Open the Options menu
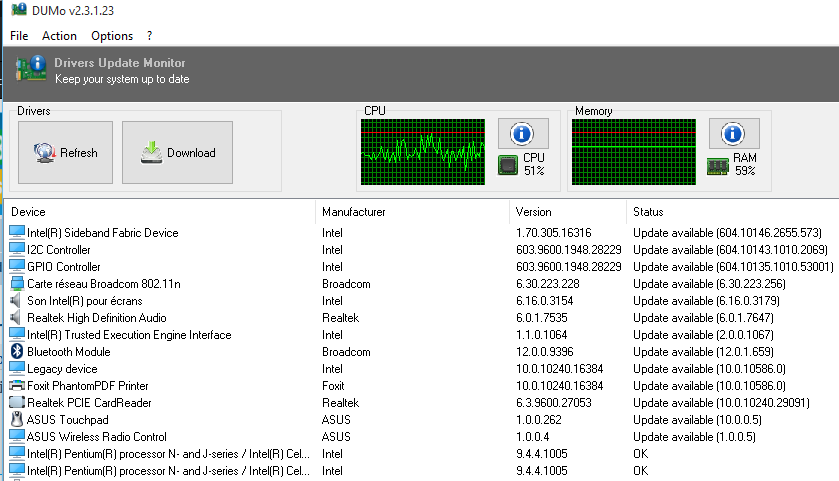This screenshot has height=481, width=839. 112,36
